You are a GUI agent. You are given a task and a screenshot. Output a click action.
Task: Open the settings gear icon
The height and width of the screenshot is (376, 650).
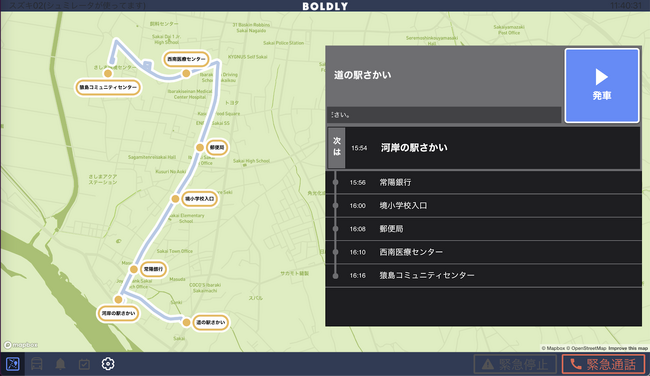[108, 364]
